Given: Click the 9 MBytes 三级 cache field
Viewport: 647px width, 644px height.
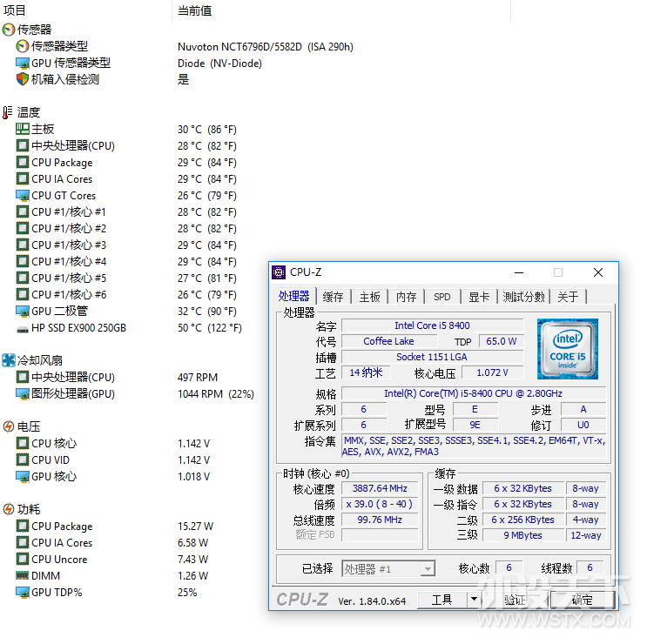Looking at the screenshot, I should [x=522, y=535].
